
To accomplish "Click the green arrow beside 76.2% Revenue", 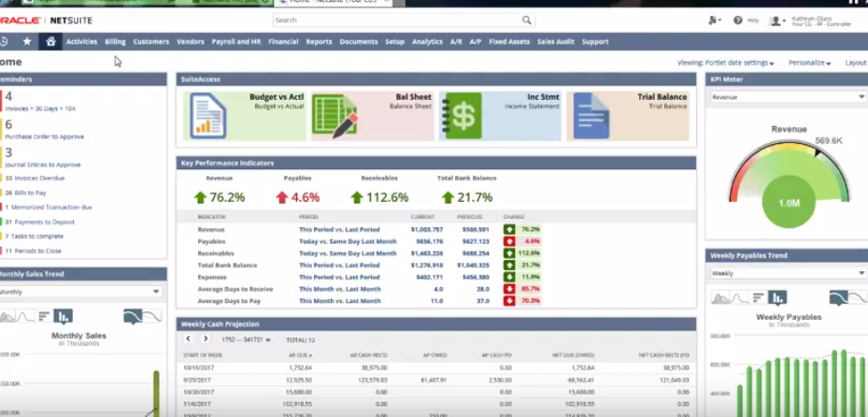I will tap(200, 197).
